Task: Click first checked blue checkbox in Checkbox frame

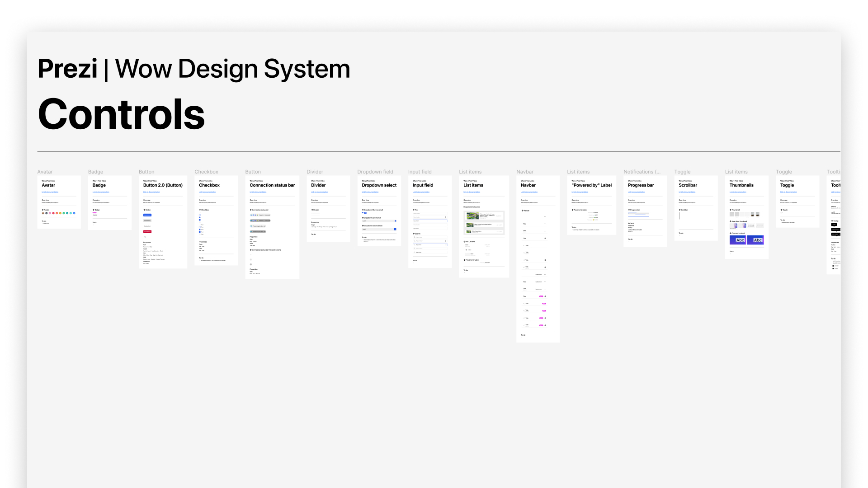Action: tap(200, 217)
